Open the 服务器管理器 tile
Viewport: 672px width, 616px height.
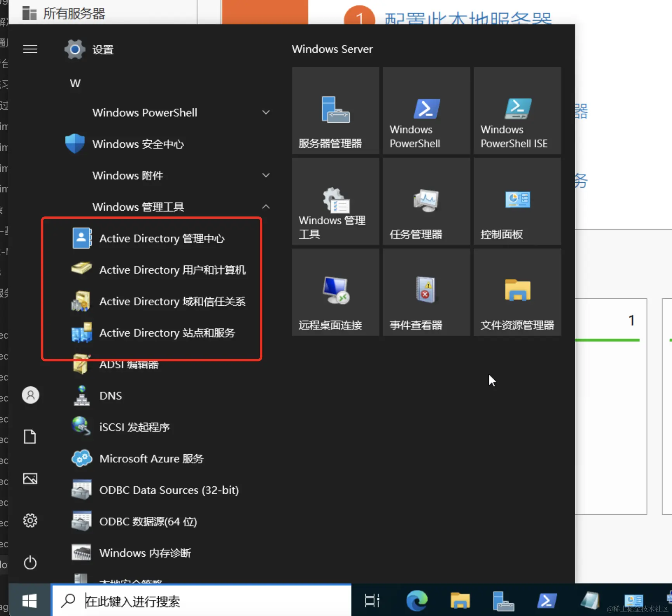[x=336, y=111]
